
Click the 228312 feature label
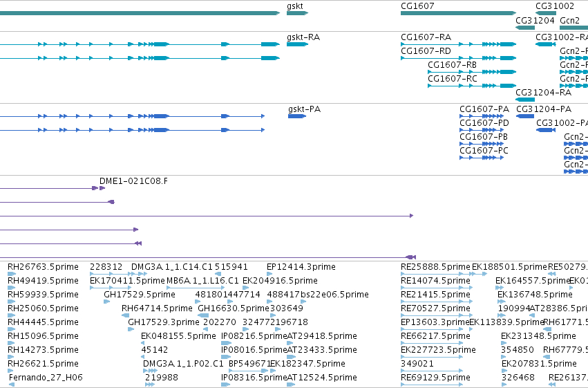click(x=106, y=267)
